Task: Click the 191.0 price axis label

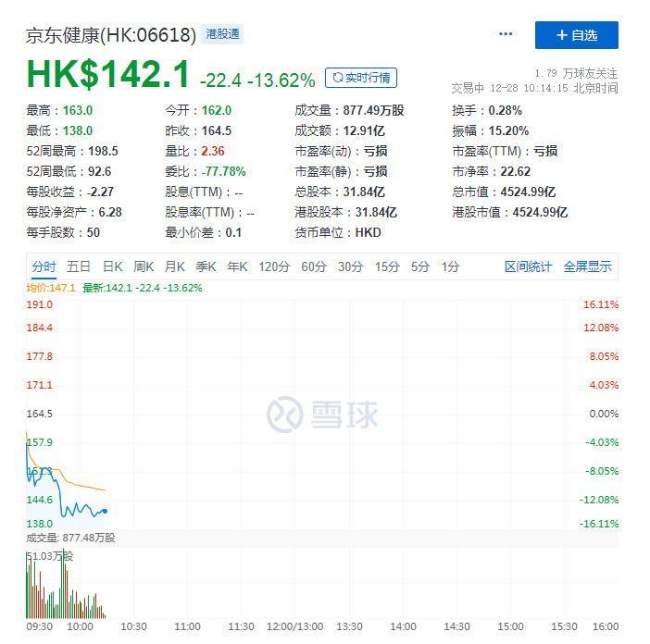Action: 40,304
